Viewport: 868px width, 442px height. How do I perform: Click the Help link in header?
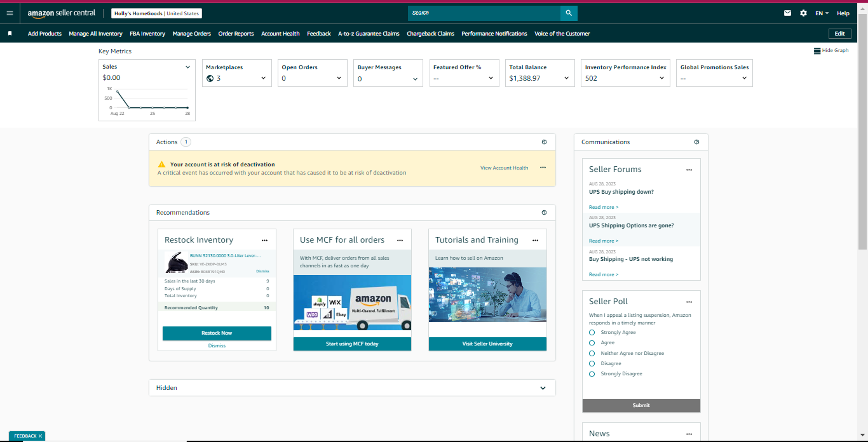(843, 13)
